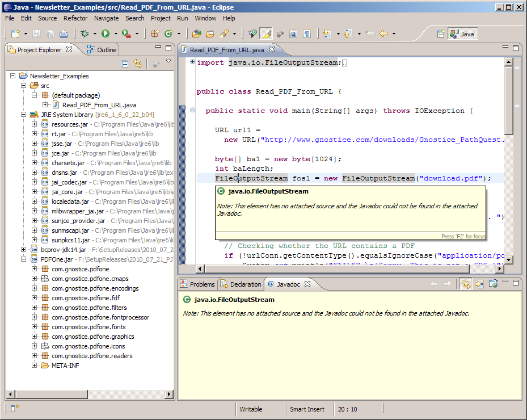The width and height of the screenshot is (527, 420).
Task: Expand the com.gnostice.pdfone.fonts package
Action: (x=34, y=326)
